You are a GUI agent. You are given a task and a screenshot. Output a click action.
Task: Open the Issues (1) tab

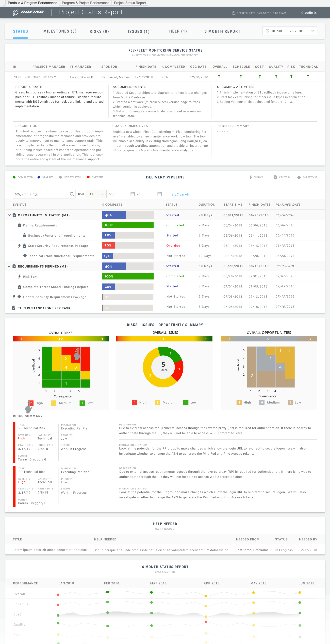coord(138,31)
